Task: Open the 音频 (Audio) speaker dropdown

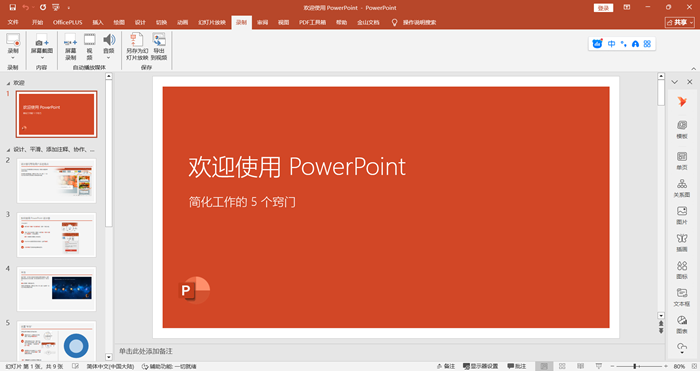Action: [109, 47]
